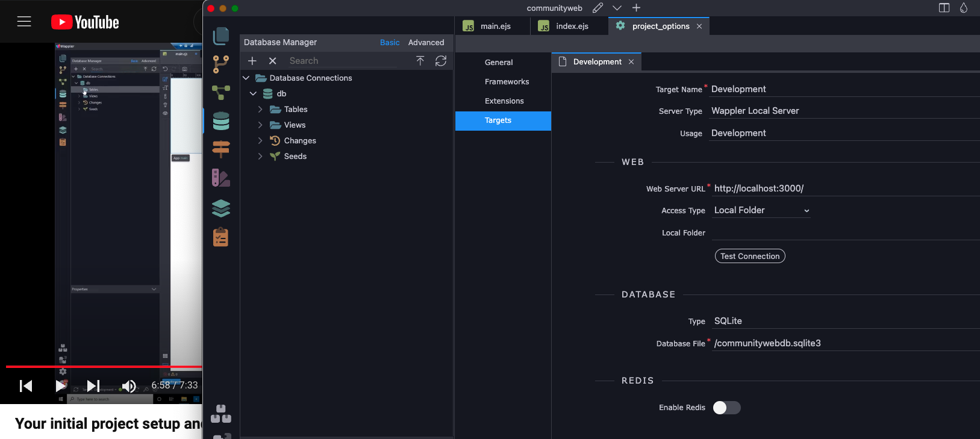Open the File Manager pages icon
The image size is (980, 439).
[x=221, y=36]
